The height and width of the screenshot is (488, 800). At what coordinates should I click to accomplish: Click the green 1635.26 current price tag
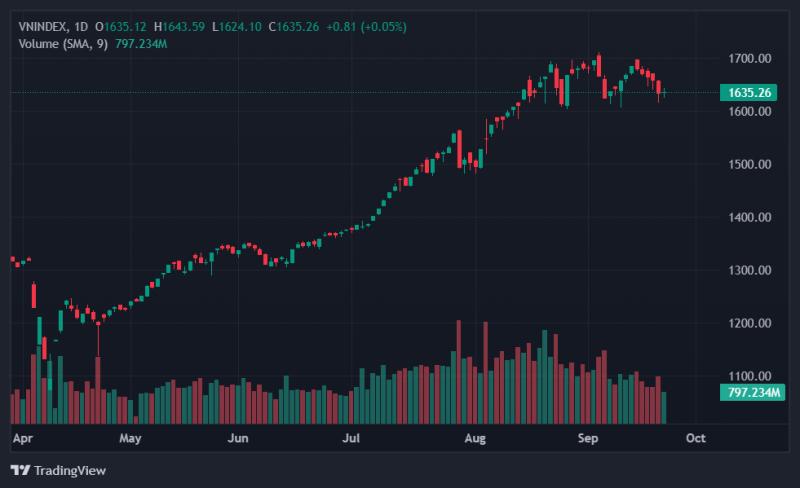pos(748,92)
